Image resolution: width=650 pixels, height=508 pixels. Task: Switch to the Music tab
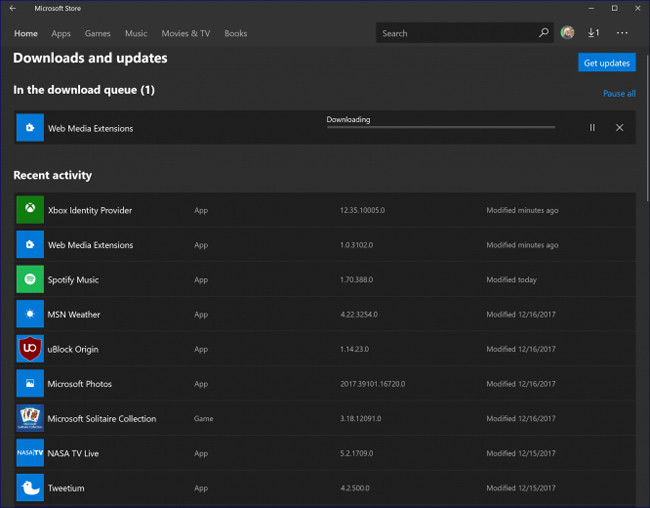136,33
